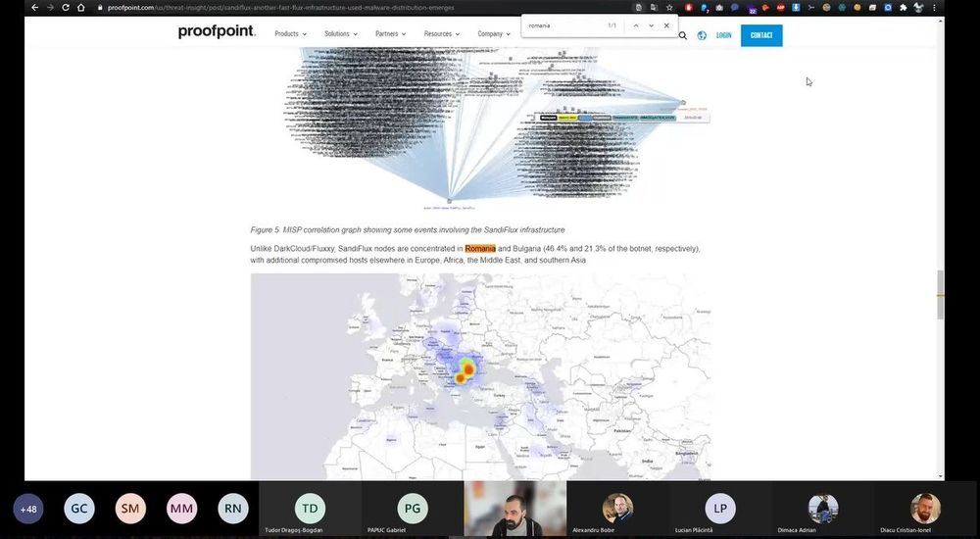
Task: Select Dimaca Adrian participant tile
Action: (x=822, y=509)
